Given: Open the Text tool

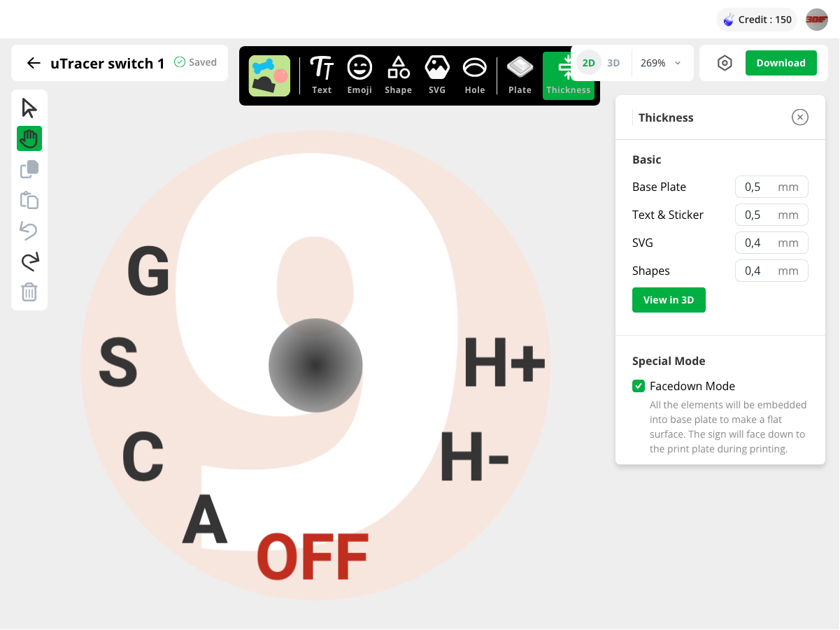Looking at the screenshot, I should point(322,76).
